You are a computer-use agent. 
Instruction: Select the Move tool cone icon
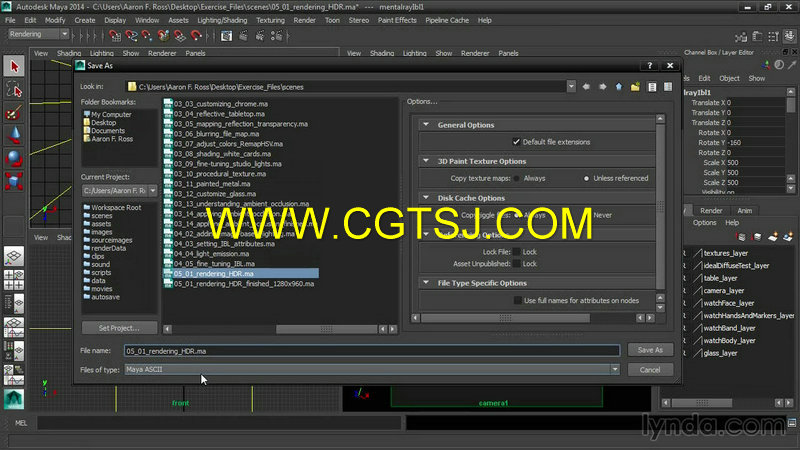(14, 136)
